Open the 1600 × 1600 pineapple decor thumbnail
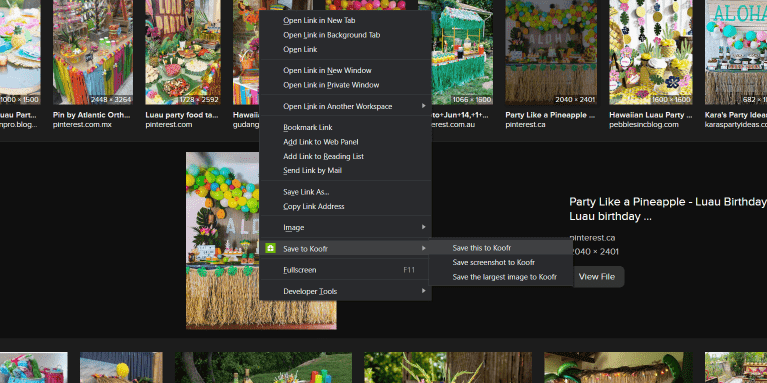Screen dimensions: 767x383 click(651, 52)
